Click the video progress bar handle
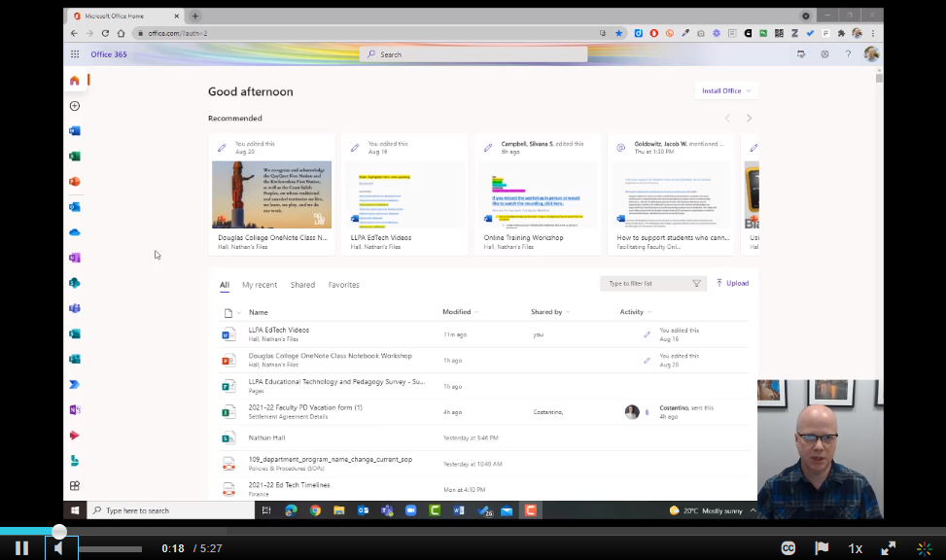946x560 pixels. 59,532
